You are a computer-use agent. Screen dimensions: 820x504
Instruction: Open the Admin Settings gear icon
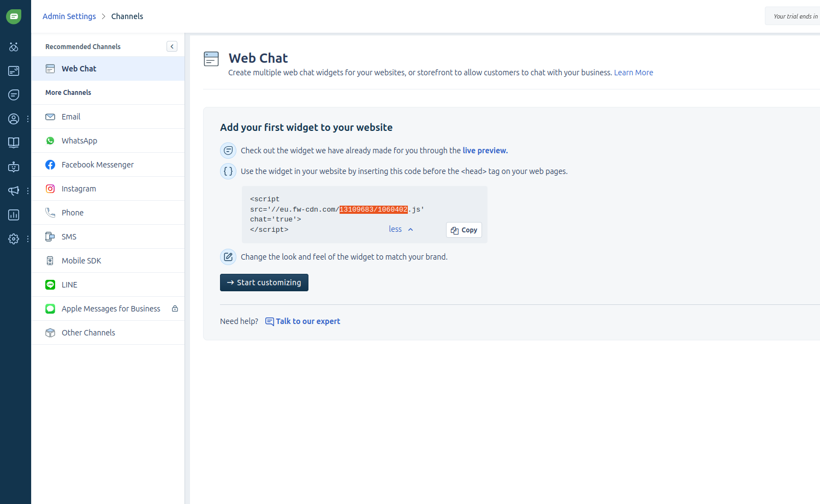[14, 238]
